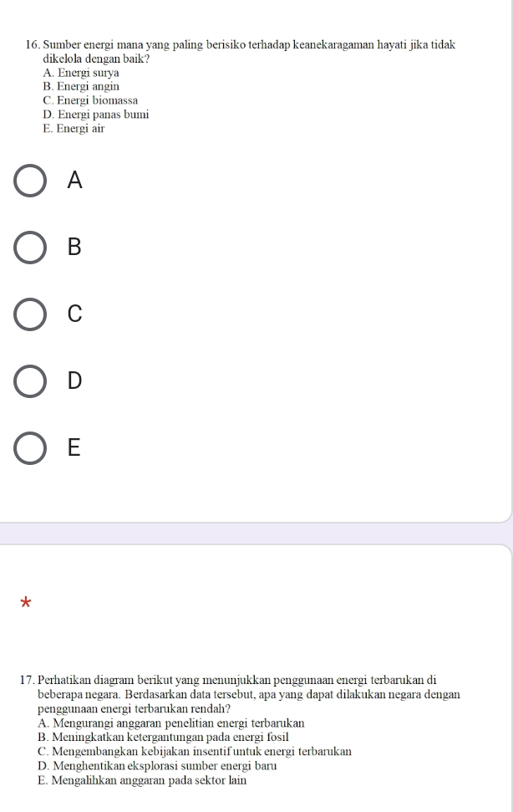Click the 'C. Energi biomassa' option text

pos(90,100)
